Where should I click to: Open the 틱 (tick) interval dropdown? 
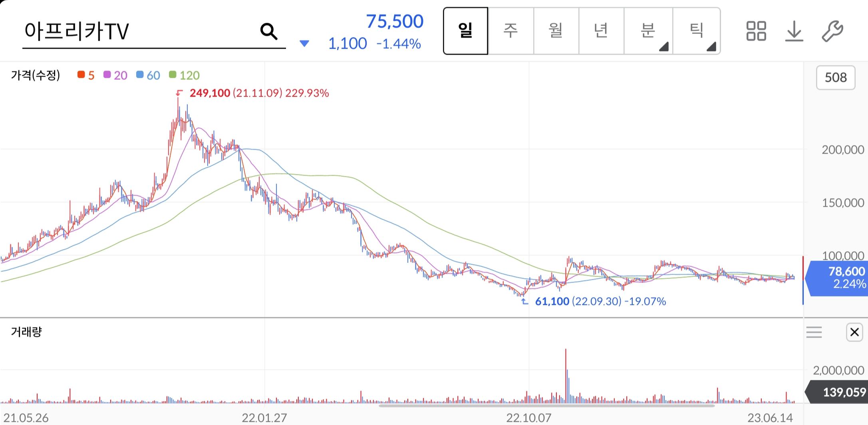point(697,31)
